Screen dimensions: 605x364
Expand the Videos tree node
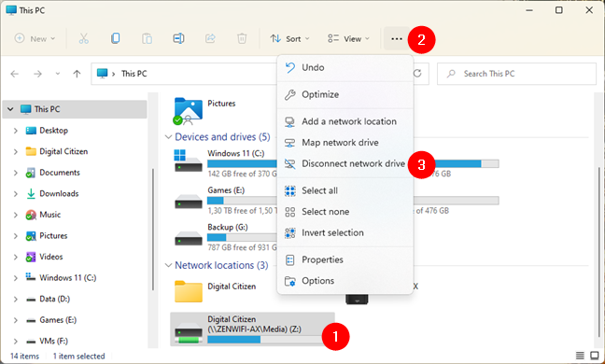[x=16, y=258]
